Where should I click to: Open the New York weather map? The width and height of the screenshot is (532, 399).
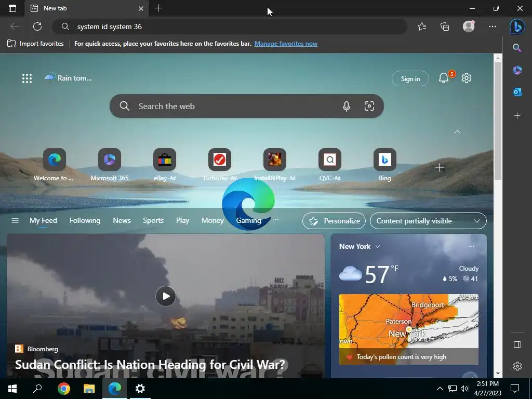[x=408, y=321]
